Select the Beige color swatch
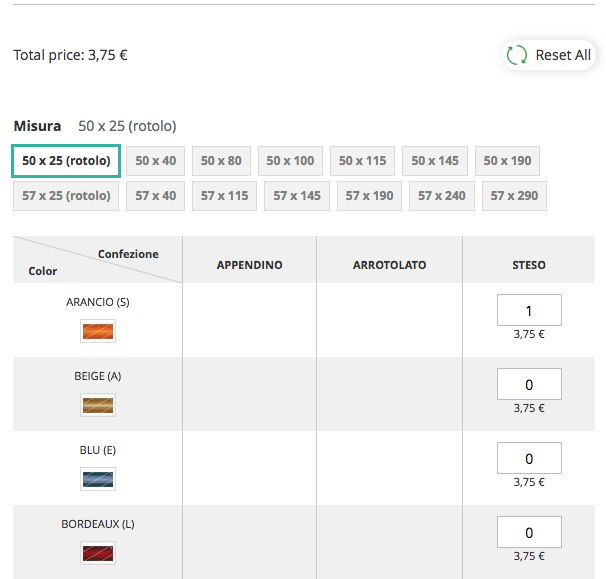 (98, 405)
